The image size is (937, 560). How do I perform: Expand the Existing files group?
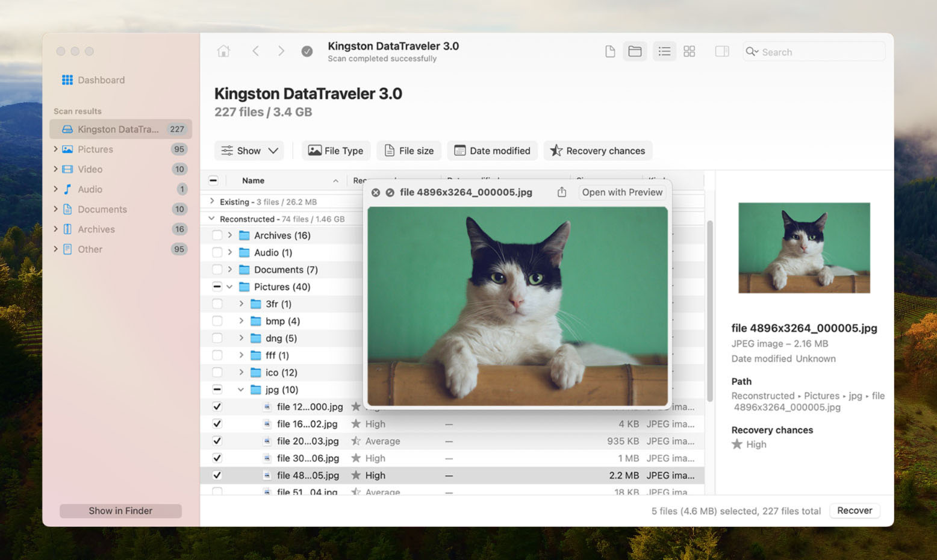tap(212, 202)
